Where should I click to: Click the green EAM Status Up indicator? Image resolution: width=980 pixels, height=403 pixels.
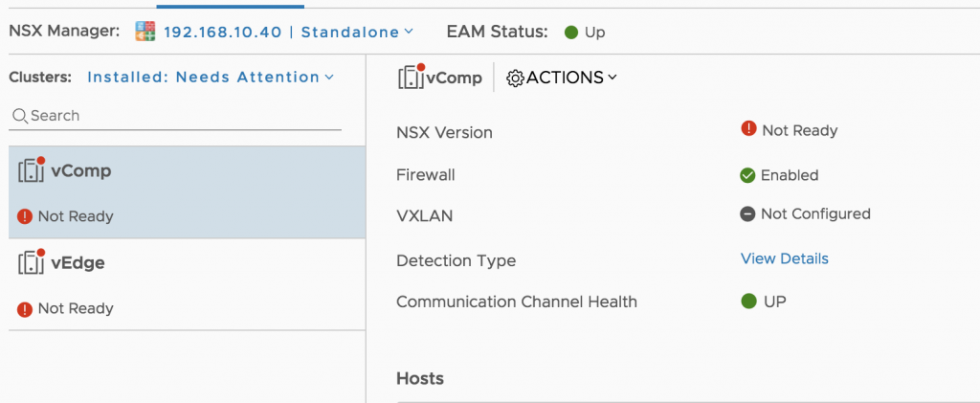[571, 33]
